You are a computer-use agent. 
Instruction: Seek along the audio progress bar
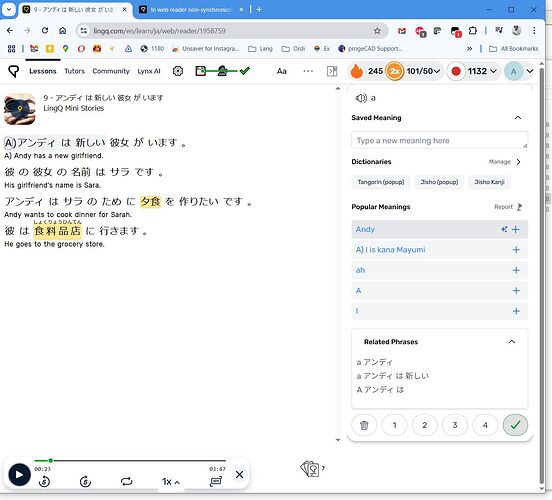pyautogui.click(x=130, y=461)
